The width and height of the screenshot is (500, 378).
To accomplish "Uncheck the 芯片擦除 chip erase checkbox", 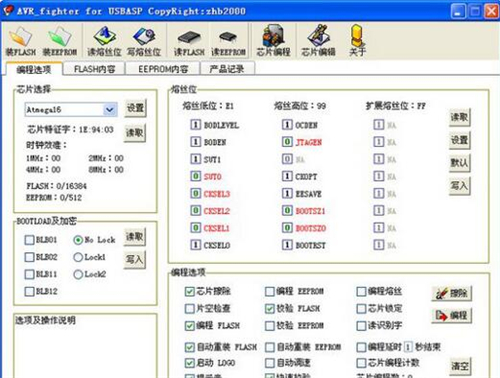I will tap(189, 291).
